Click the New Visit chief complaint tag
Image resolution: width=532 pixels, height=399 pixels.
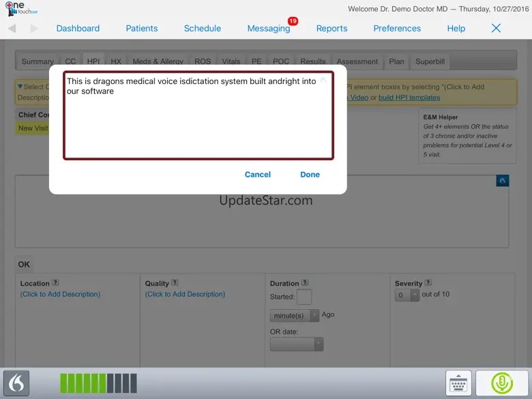pos(33,128)
